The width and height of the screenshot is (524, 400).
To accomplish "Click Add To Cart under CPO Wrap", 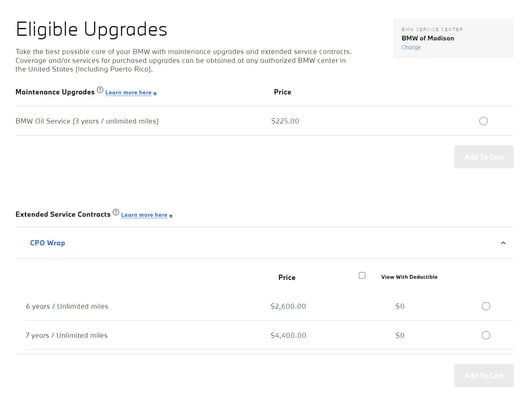I will pyautogui.click(x=484, y=376).
